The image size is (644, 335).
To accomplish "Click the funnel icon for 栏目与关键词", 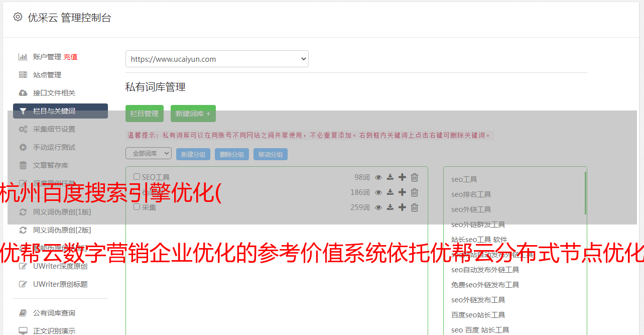I will click(23, 111).
